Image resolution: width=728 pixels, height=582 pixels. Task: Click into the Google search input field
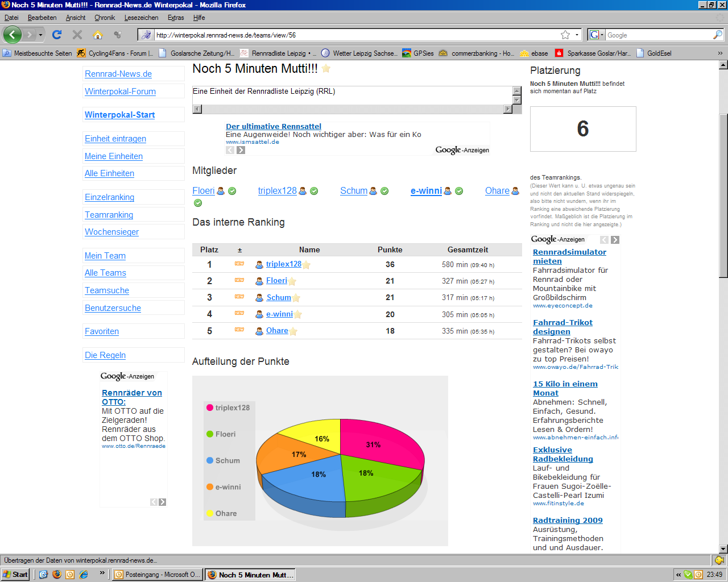657,35
